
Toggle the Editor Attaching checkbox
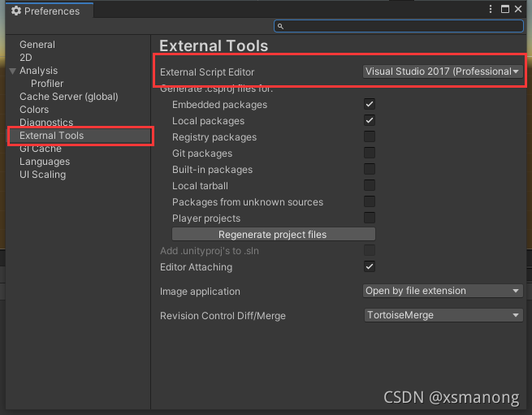point(369,266)
